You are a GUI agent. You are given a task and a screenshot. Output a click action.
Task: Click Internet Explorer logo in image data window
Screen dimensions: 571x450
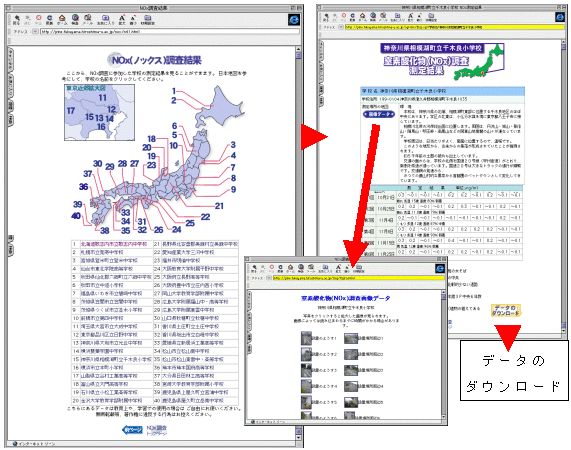pos(440,269)
